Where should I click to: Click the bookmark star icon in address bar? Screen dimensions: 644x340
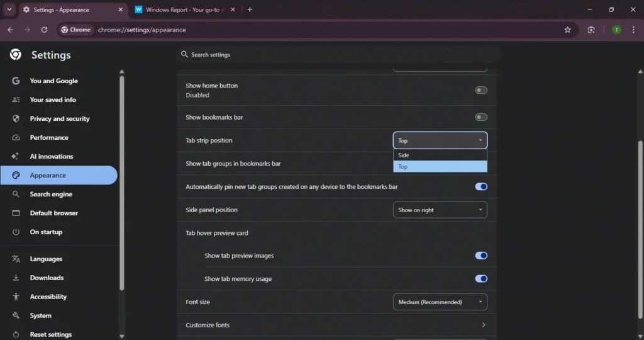click(x=567, y=30)
